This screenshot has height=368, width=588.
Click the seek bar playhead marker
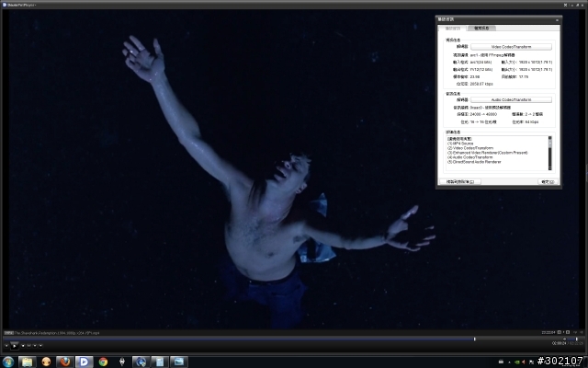[x=475, y=339]
